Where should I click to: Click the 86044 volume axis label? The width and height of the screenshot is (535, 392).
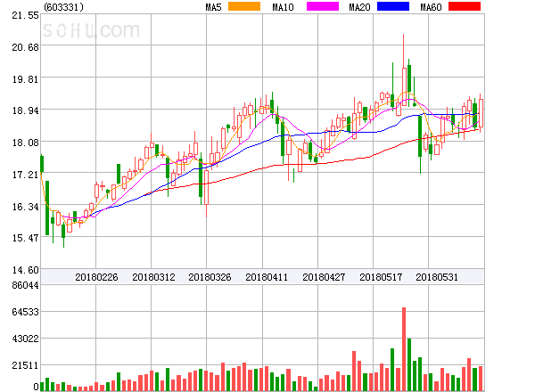(x=26, y=285)
